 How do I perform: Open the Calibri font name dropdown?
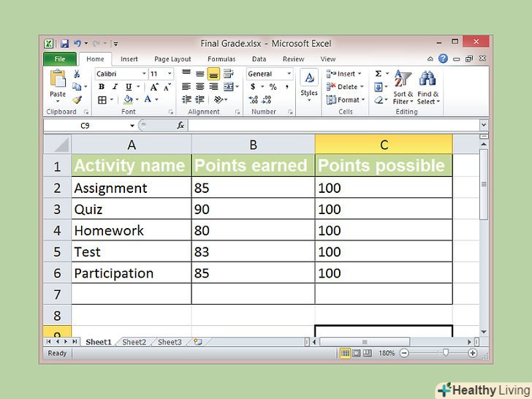(144, 74)
